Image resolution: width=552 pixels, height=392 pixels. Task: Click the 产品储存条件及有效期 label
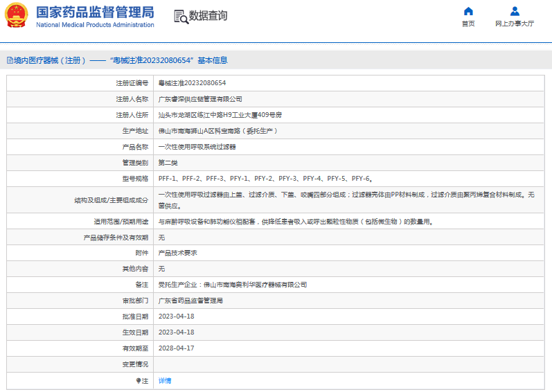(x=116, y=238)
